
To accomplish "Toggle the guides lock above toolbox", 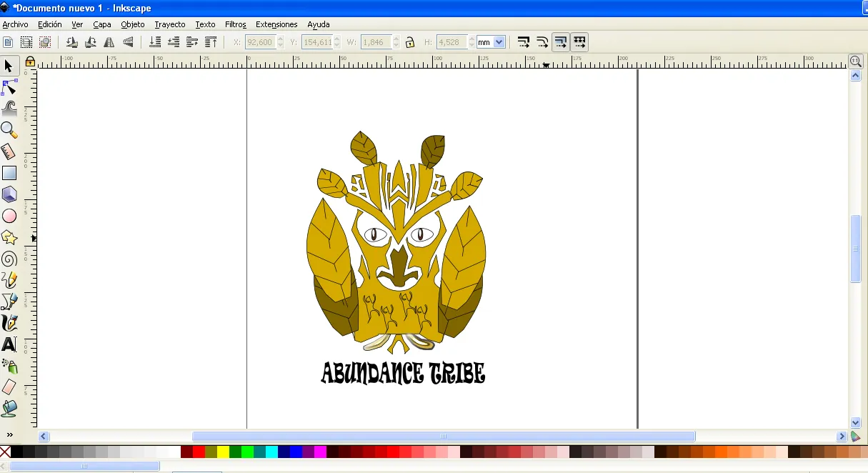I will [30, 62].
